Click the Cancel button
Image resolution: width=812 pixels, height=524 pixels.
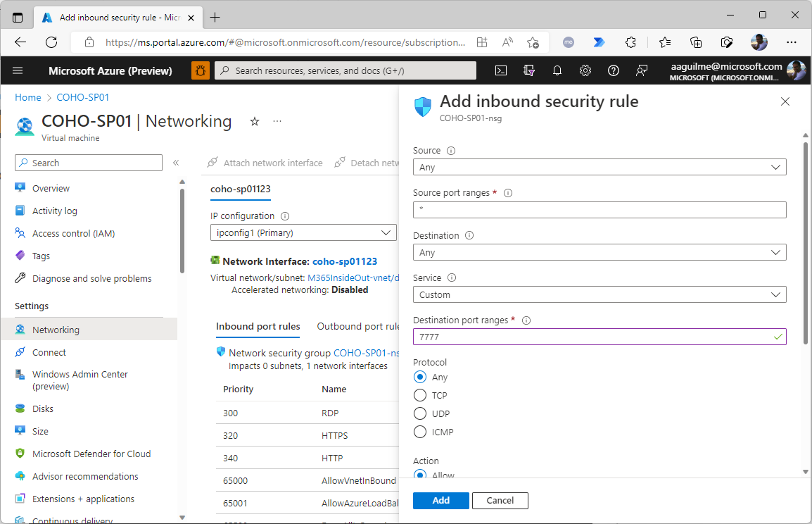[500, 500]
